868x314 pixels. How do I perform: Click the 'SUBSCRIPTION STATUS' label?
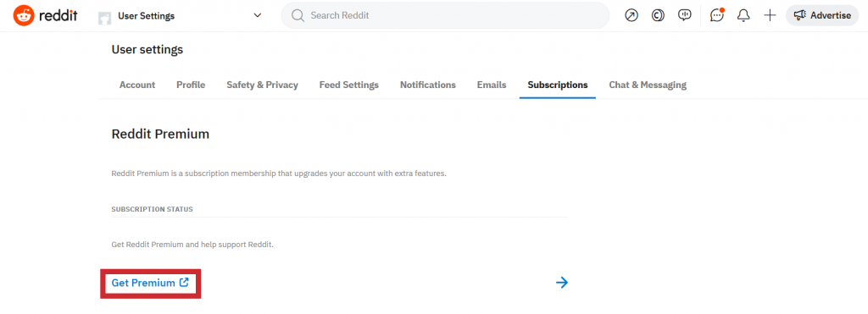[153, 210]
